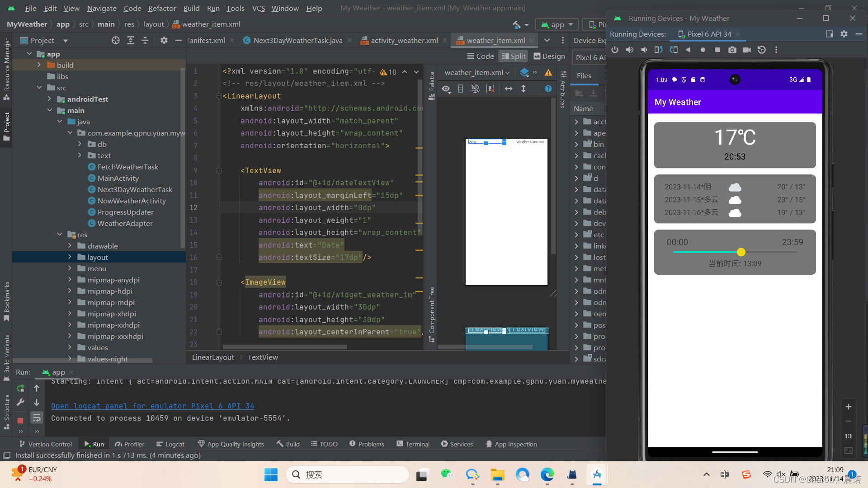The width and height of the screenshot is (868, 488).
Task: Toggle design view visibility options eye icon
Action: [x=446, y=89]
